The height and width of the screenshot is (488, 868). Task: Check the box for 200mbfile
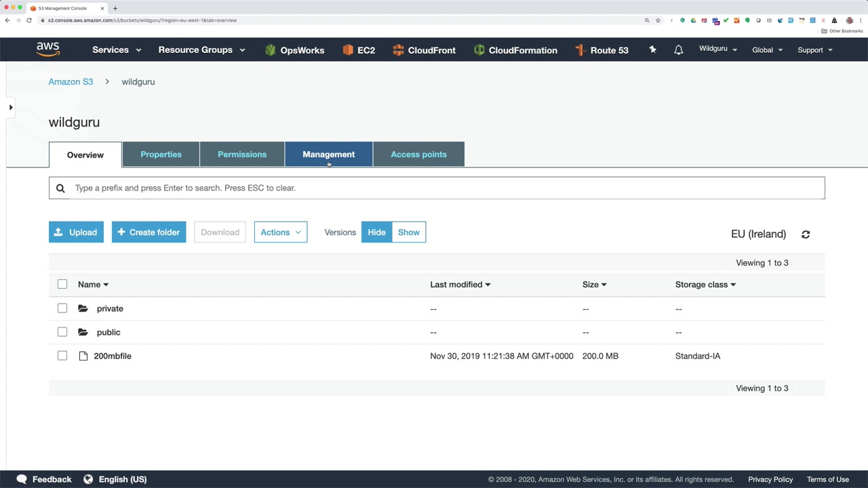pyautogui.click(x=62, y=356)
